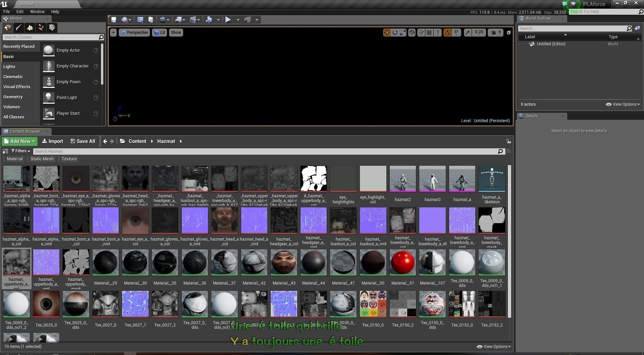Viewport: 644px width, 355px height.
Task: Open grid snap size value dropdown
Action: (438, 33)
